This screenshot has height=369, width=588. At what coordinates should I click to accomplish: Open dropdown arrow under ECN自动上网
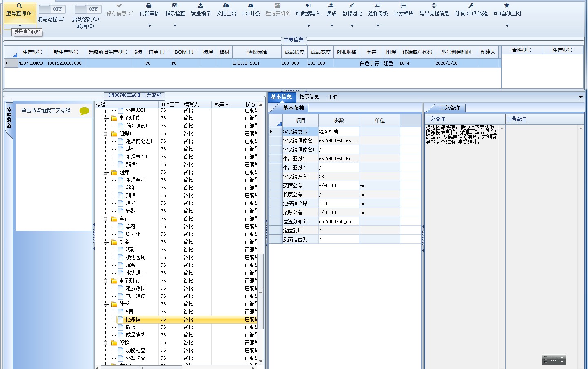coord(507,26)
